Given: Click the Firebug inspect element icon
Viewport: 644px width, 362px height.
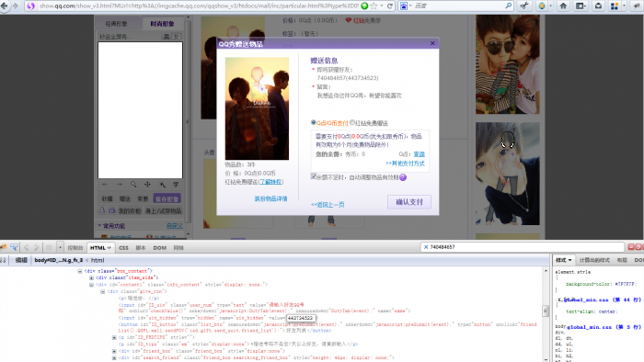Looking at the screenshot, I should tap(14, 247).
